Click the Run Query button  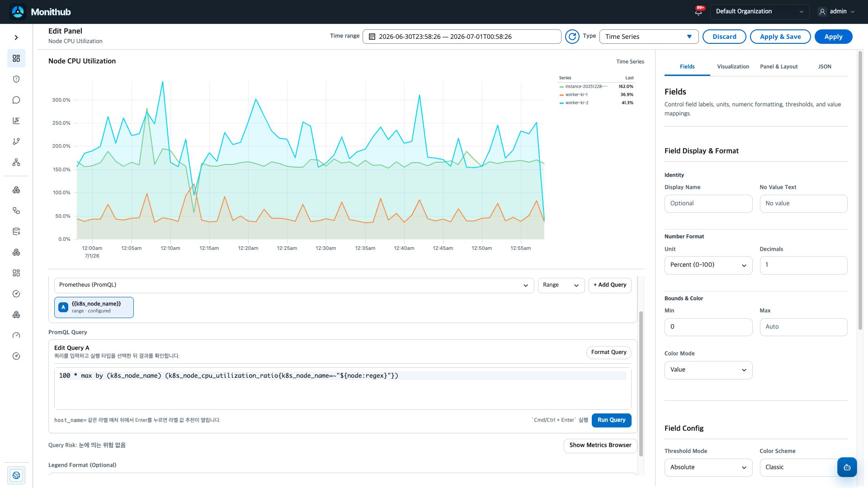[x=611, y=420]
